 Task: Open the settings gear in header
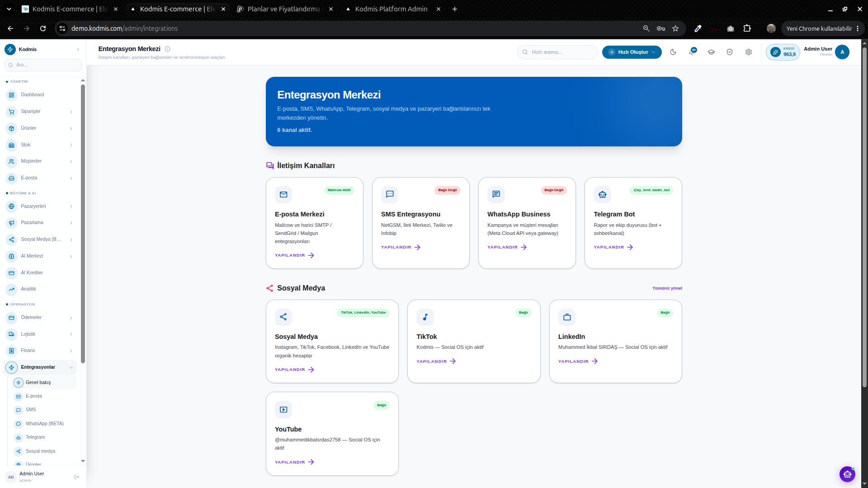coord(749,52)
